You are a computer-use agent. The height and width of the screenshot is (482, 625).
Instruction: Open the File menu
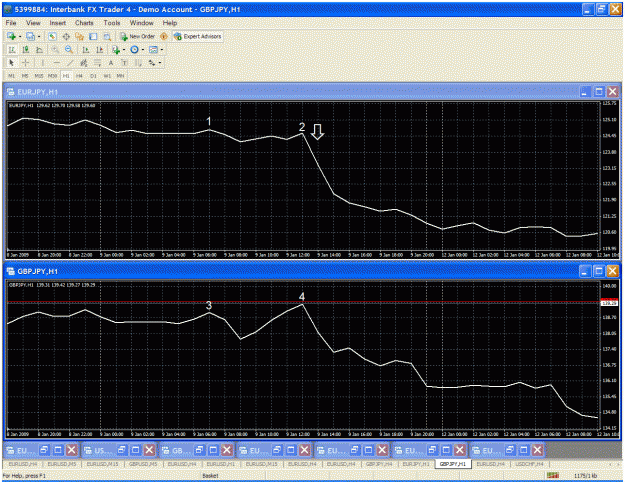11,23
